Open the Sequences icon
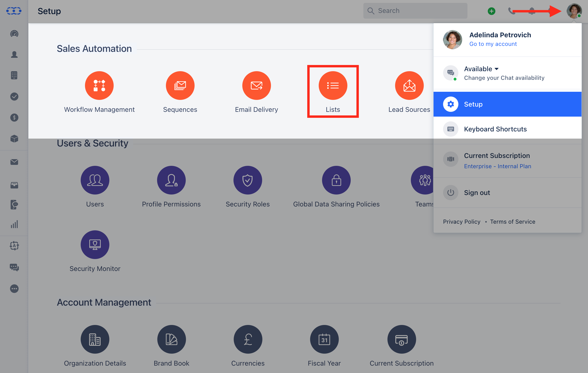The width and height of the screenshot is (588, 373). 180,86
